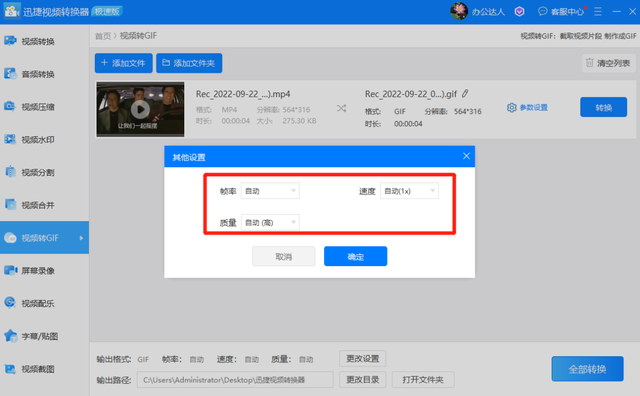The height and width of the screenshot is (396, 640).
Task: Open 视频配乐 in the sidebar
Action: point(44,303)
